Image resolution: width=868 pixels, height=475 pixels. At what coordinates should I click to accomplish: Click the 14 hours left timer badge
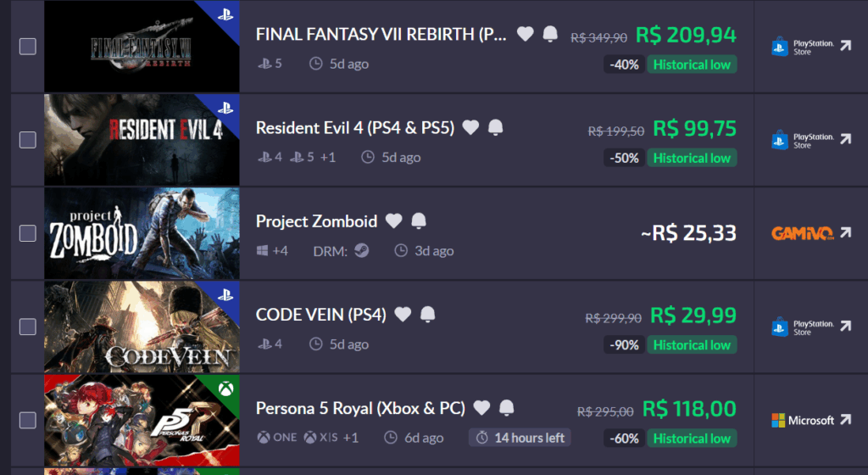coord(520,438)
